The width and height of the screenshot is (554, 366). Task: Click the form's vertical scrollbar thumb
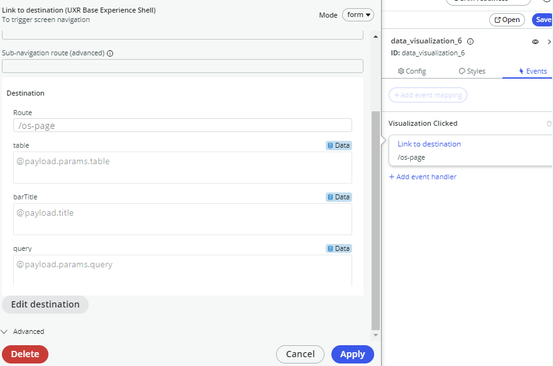click(376, 220)
